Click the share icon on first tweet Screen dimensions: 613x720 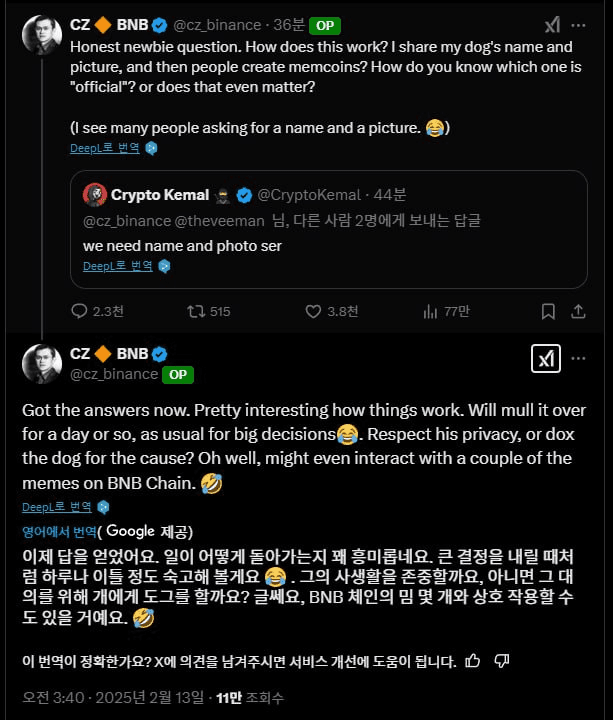coord(577,311)
